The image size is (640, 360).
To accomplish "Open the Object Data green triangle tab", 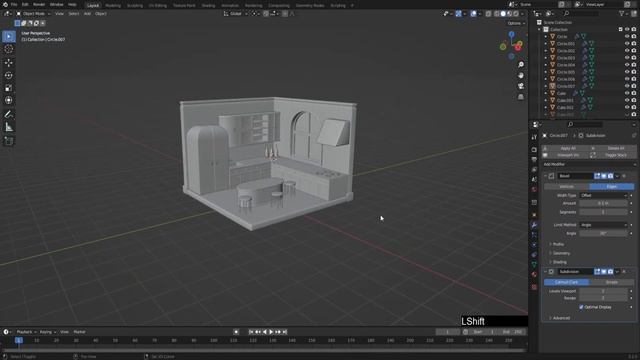I will (534, 265).
